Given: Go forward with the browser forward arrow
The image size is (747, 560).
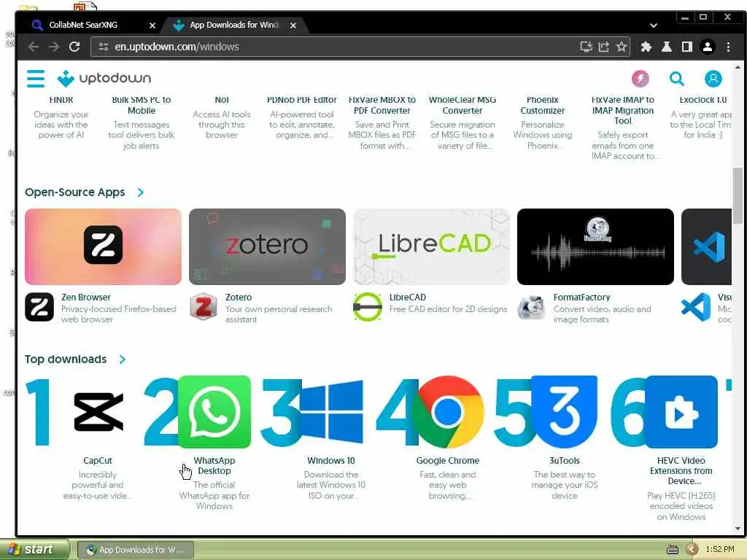Looking at the screenshot, I should point(54,47).
